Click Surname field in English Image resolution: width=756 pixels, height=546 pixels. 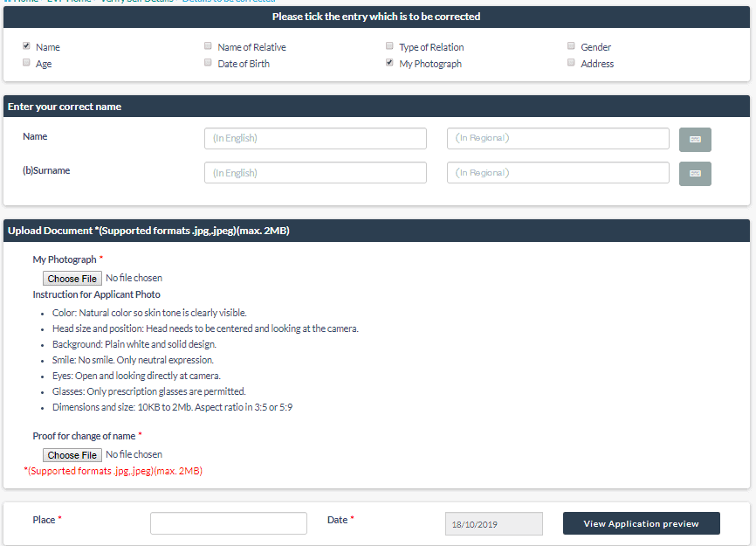(x=315, y=173)
